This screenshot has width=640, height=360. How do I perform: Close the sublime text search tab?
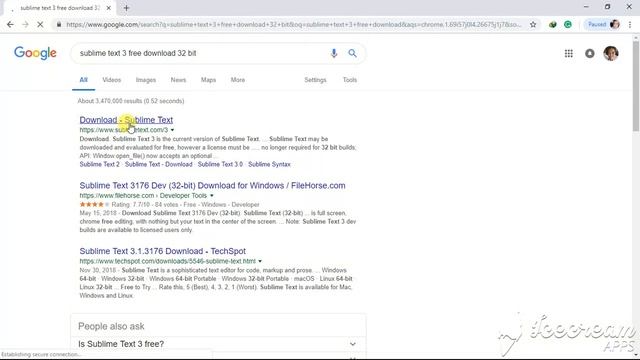coord(109,8)
